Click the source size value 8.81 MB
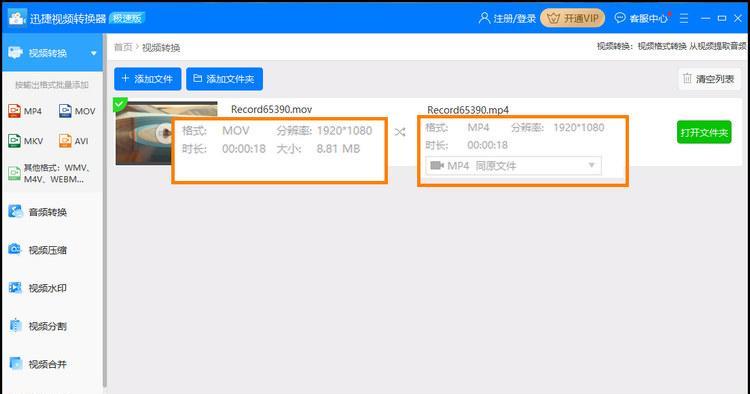 tap(338, 149)
